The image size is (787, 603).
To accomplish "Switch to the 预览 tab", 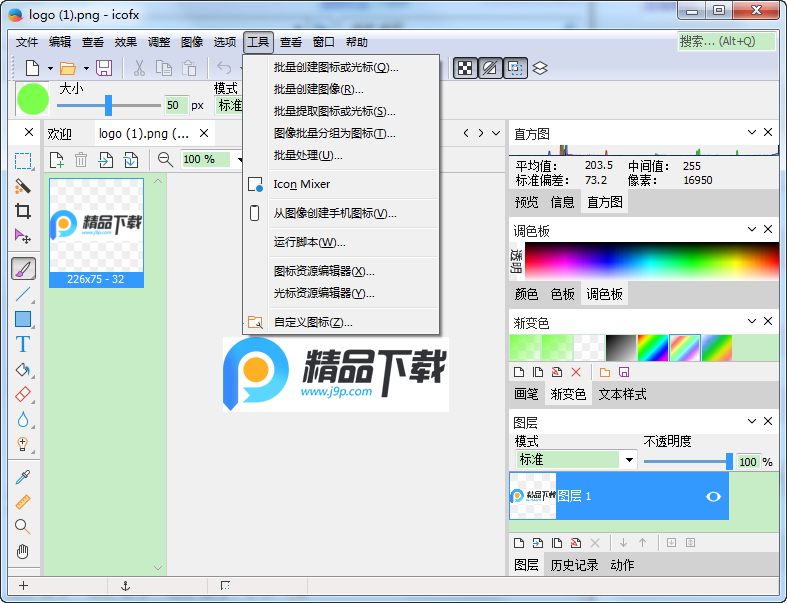I will pyautogui.click(x=526, y=202).
